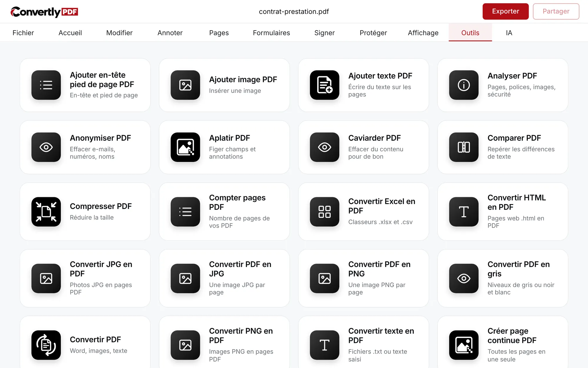588x368 pixels.
Task: Switch to the Affichage tab
Action: [x=423, y=33]
